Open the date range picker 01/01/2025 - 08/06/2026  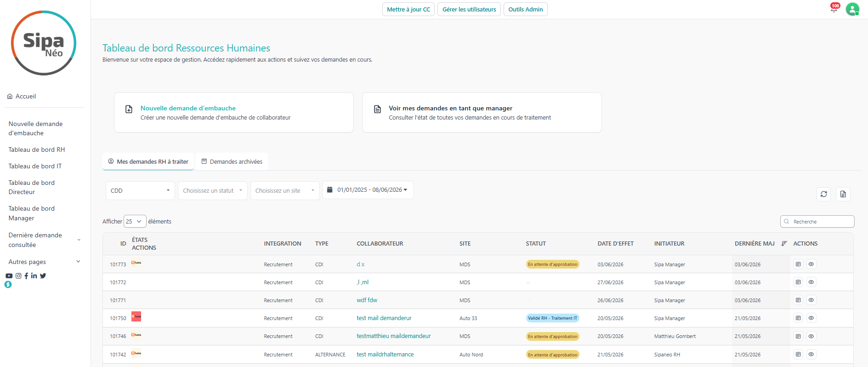click(x=368, y=190)
